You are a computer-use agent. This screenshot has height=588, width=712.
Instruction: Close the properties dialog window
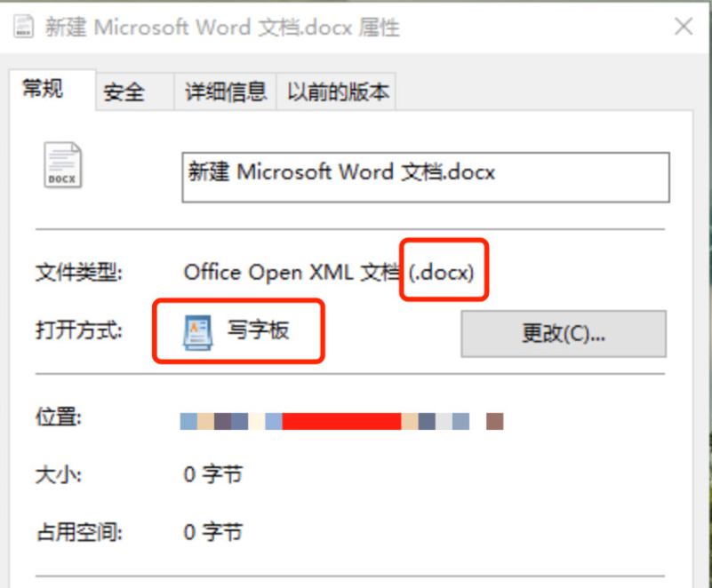[x=684, y=27]
